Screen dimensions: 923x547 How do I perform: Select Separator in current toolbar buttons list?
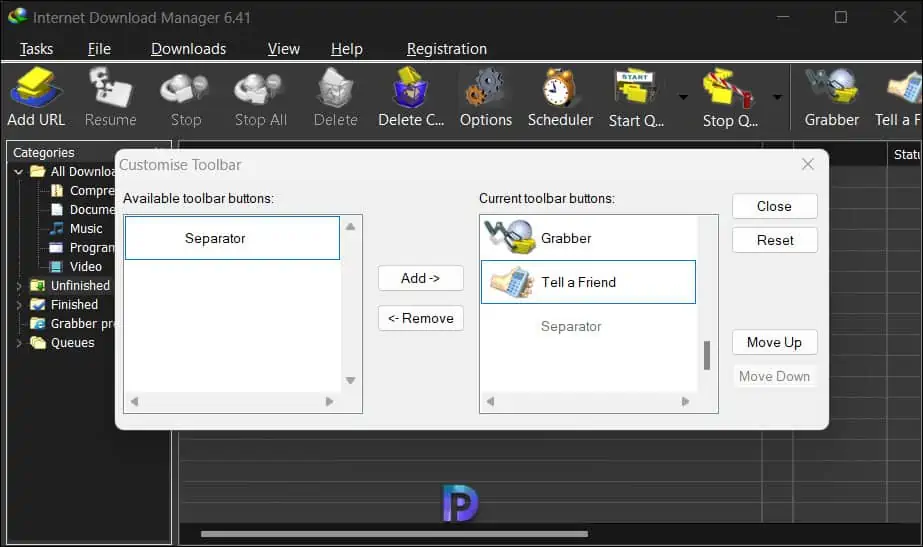pos(588,326)
